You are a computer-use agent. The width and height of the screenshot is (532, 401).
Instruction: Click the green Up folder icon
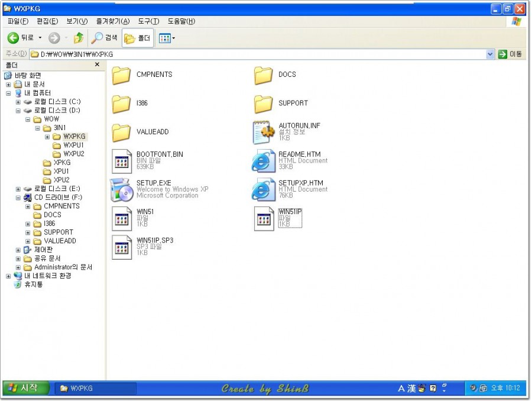[x=79, y=38]
